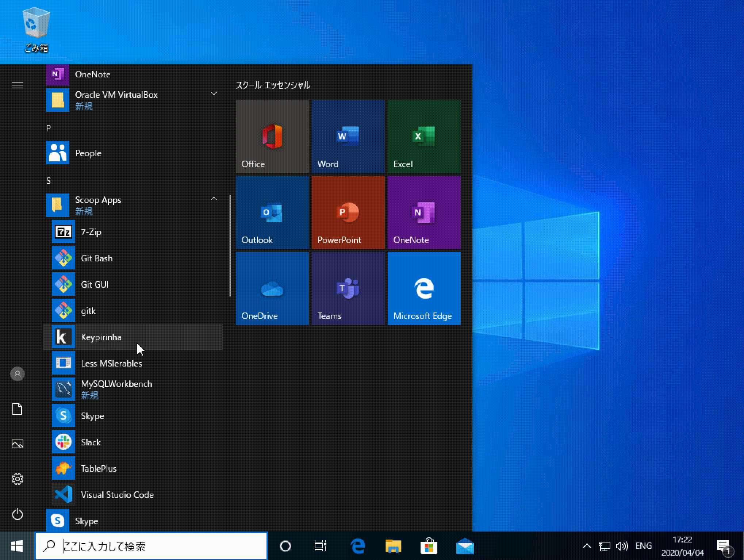Launch Keypirinha from the app list
Image resolution: width=744 pixels, height=560 pixels.
click(x=101, y=337)
